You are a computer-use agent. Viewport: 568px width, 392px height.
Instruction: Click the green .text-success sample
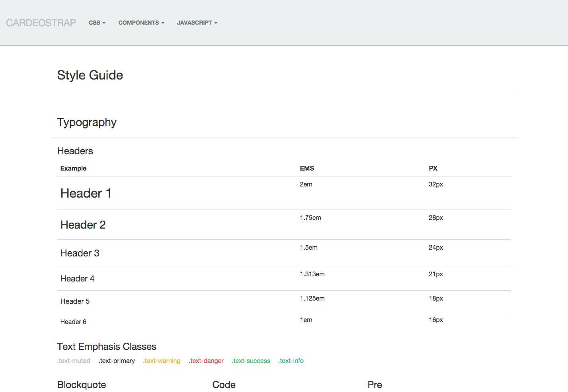coord(251,361)
